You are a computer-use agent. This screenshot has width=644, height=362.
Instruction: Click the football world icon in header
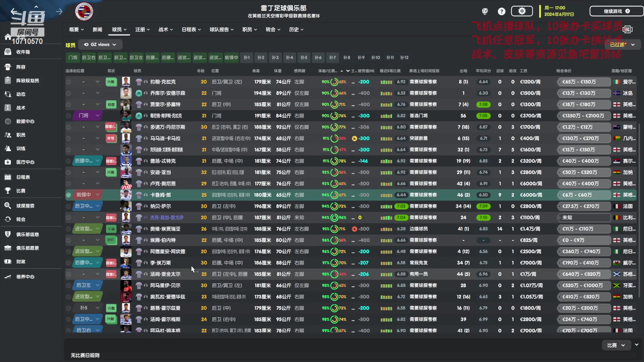click(485, 11)
